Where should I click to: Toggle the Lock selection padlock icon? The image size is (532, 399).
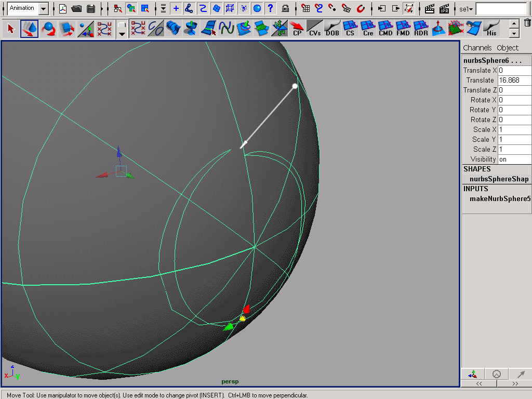(285, 8)
